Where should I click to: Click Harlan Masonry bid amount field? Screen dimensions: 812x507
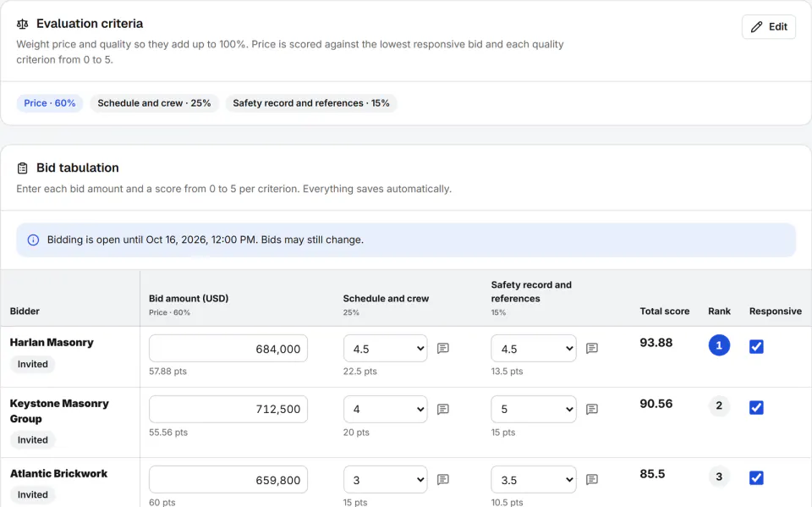click(228, 349)
